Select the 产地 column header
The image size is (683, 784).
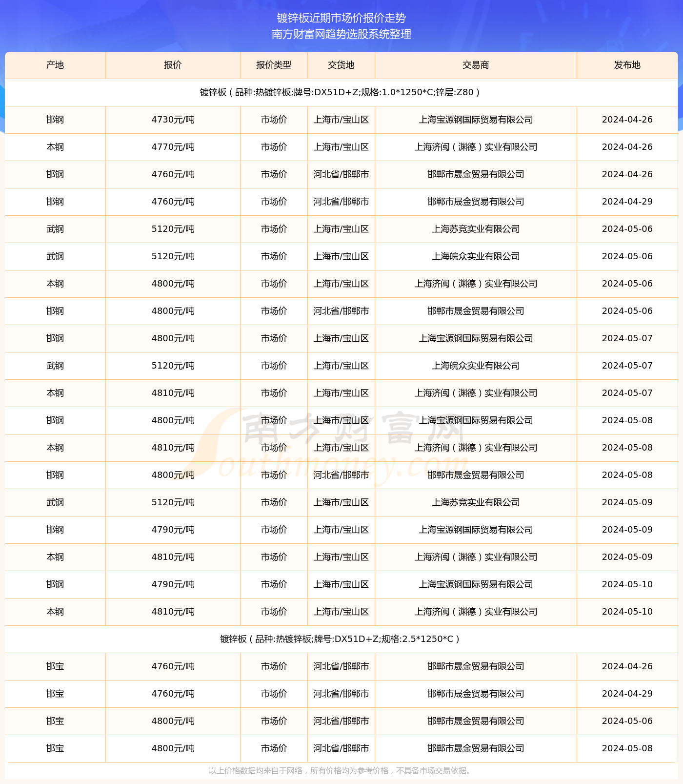point(55,65)
